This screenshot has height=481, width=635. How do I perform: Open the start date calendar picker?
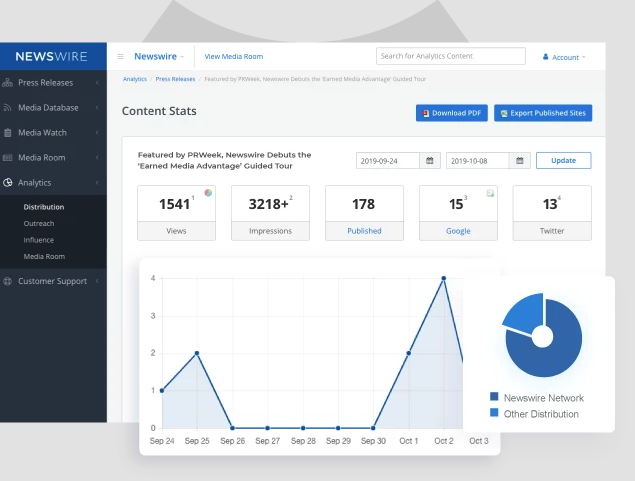(430, 161)
